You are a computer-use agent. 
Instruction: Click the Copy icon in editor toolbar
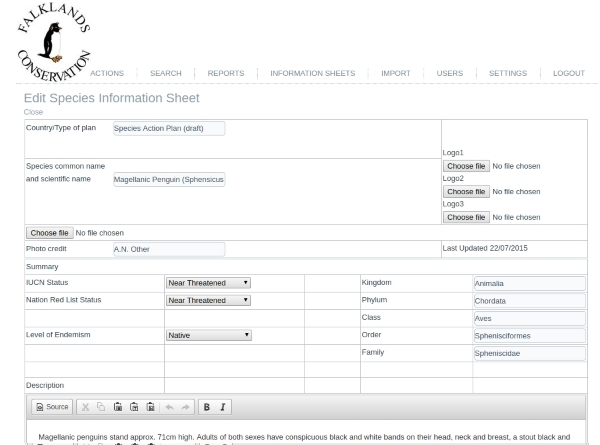pyautogui.click(x=101, y=407)
